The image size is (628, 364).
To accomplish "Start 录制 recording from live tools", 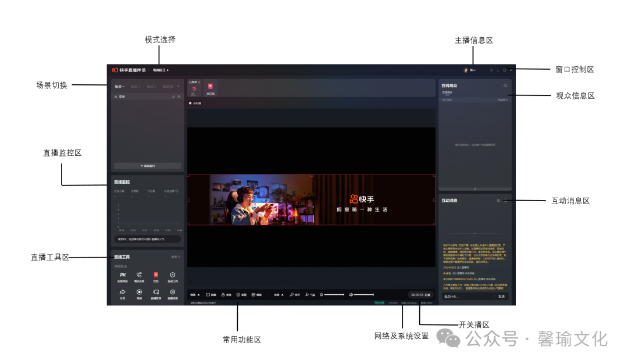I will pyautogui.click(x=140, y=292).
